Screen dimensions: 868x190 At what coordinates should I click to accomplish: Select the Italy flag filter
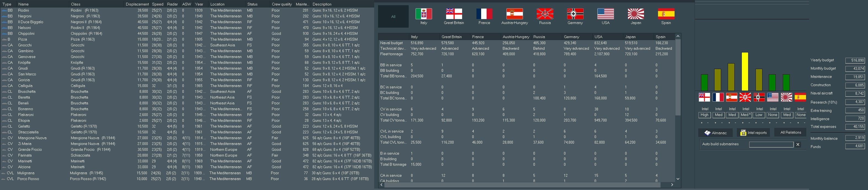tap(424, 14)
